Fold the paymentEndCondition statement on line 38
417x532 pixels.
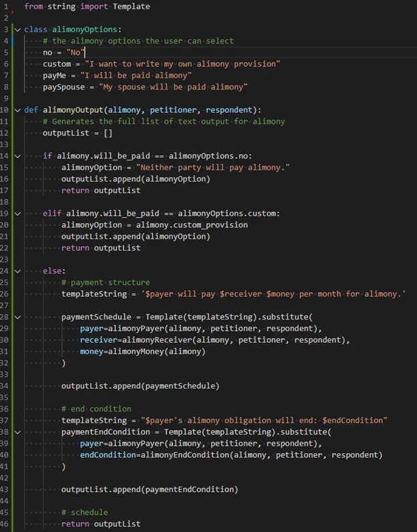tap(17, 432)
